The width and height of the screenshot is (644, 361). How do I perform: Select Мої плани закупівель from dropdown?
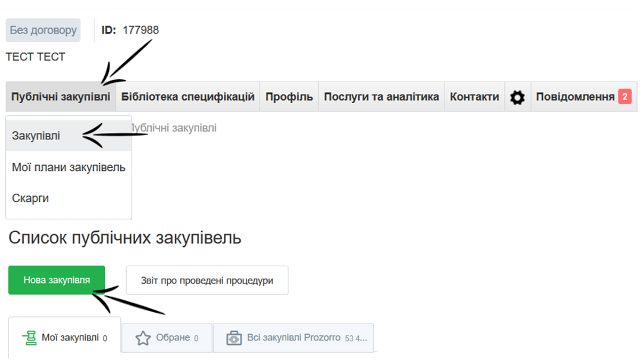tap(68, 167)
